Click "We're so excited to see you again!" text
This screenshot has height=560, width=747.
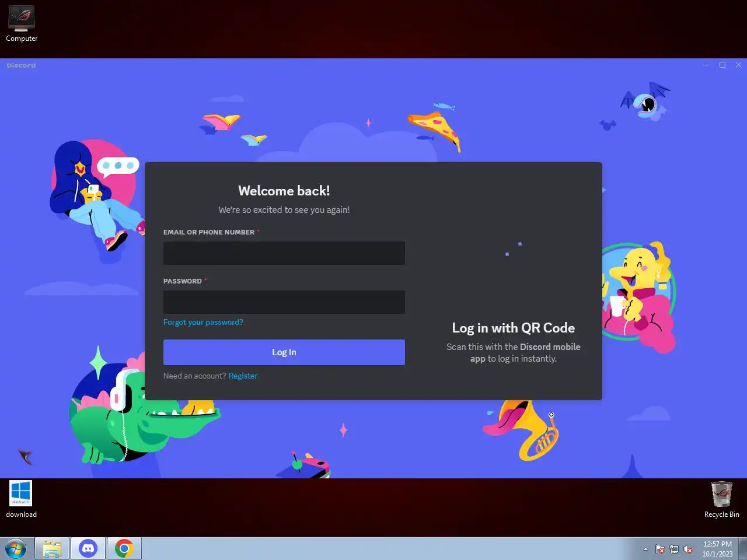tap(284, 210)
